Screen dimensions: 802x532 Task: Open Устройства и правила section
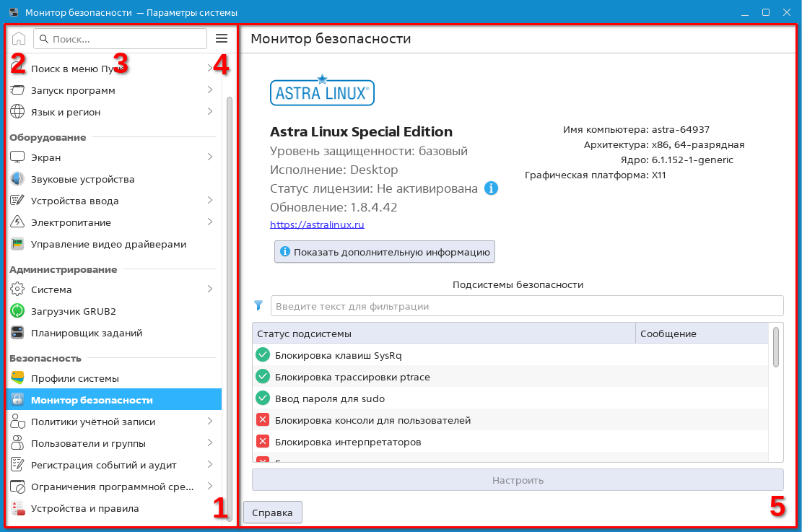(x=84, y=508)
